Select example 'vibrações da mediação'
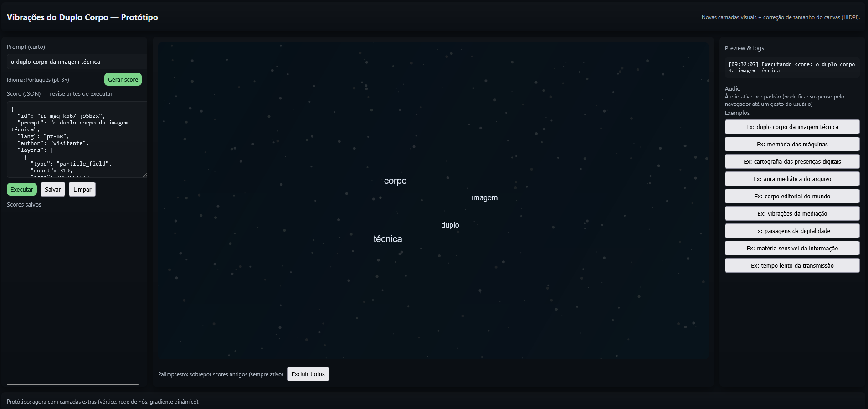 click(x=792, y=213)
